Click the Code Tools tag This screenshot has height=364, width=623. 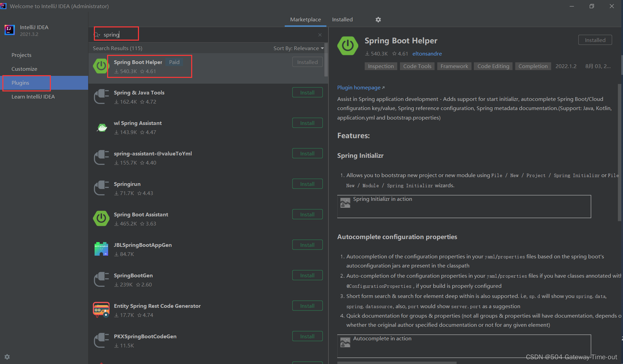click(417, 66)
